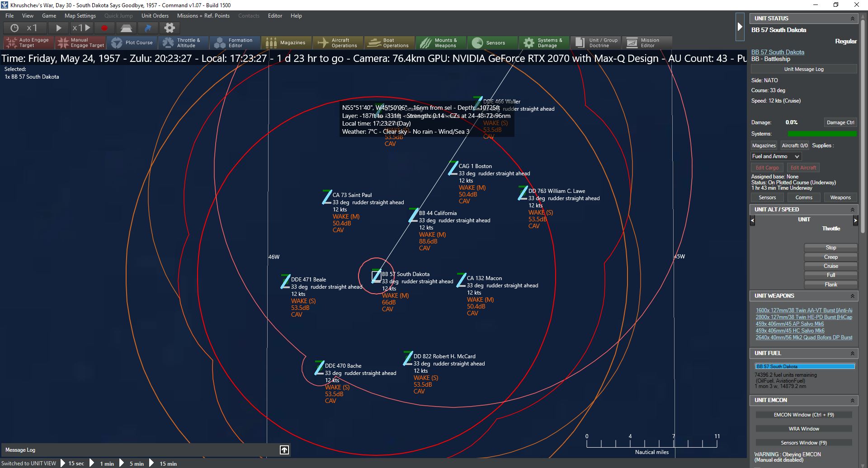Collapse the UNIT FUEL panel

(853, 353)
